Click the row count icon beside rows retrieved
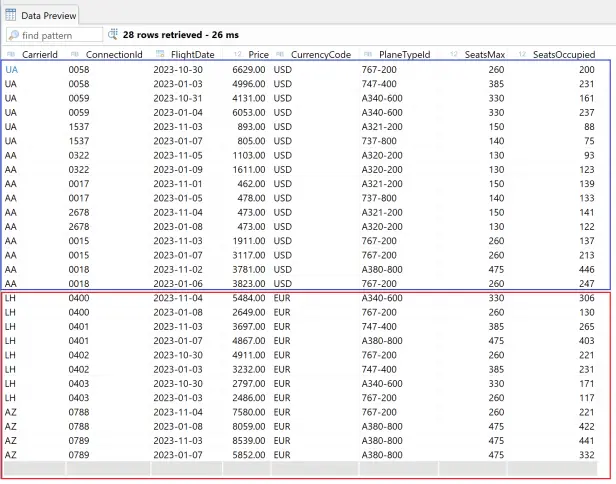Viewport: 616px width, 484px height. [113, 35]
